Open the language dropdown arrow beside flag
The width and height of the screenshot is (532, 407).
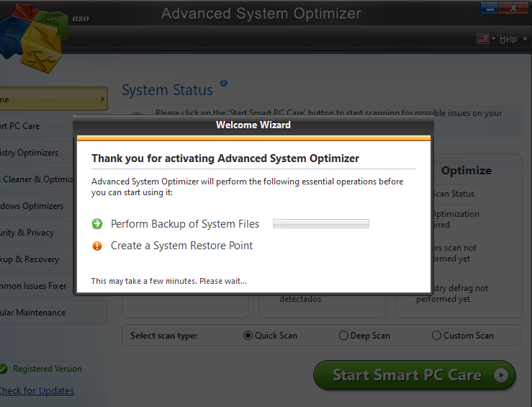493,39
